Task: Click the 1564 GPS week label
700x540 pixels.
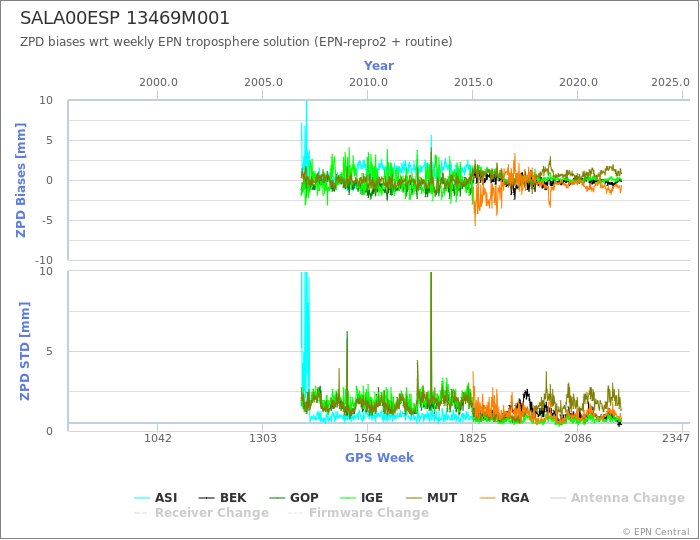Action: [368, 438]
